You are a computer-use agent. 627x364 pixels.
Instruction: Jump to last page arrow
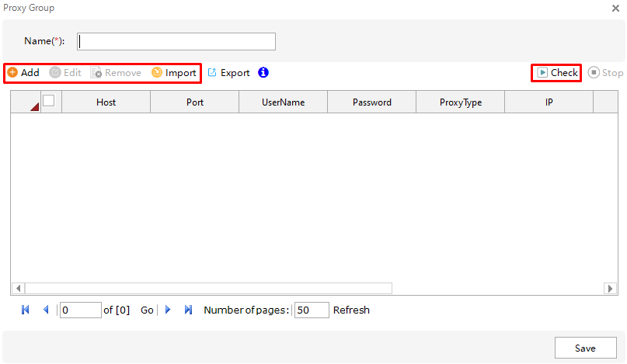188,310
